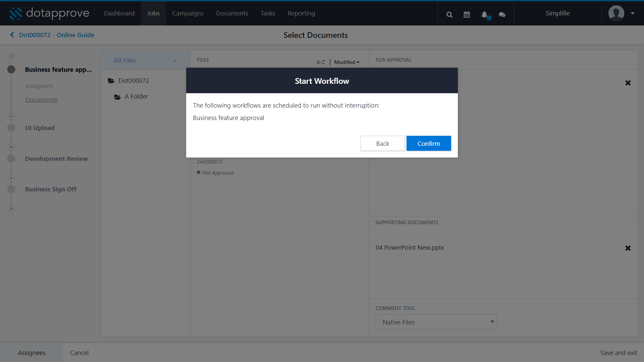The width and height of the screenshot is (644, 362).
Task: Click Save and exit
Action: [619, 353]
